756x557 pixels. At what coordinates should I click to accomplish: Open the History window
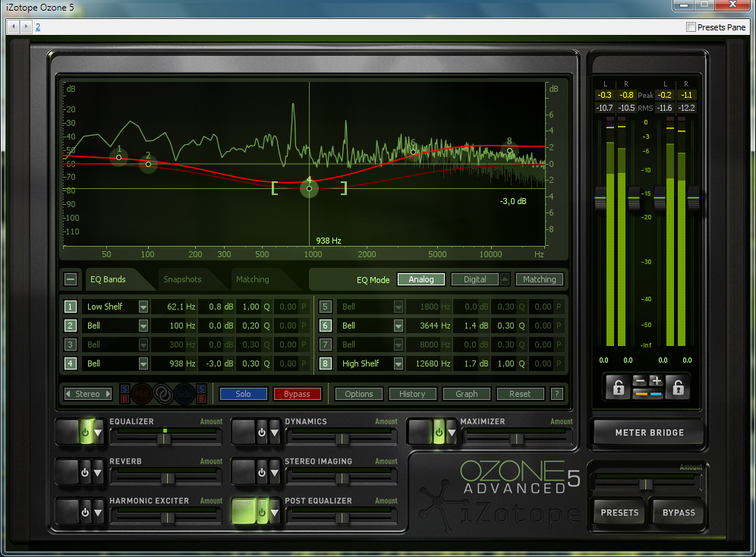click(x=412, y=394)
